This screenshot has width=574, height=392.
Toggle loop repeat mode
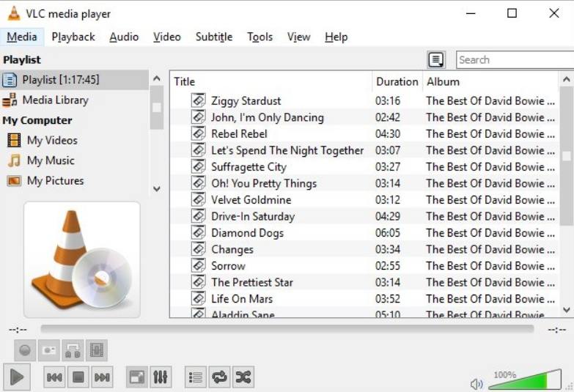coord(219,377)
